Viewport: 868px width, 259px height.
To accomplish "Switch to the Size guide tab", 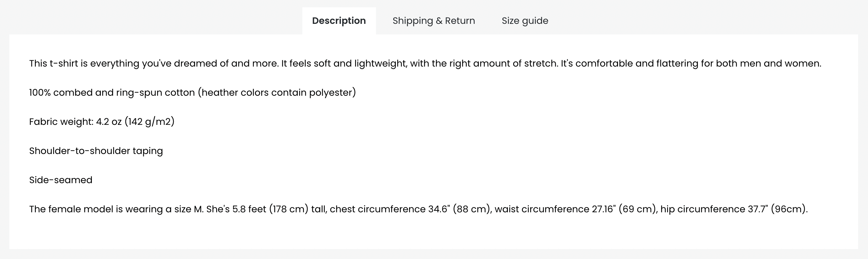I will 525,21.
